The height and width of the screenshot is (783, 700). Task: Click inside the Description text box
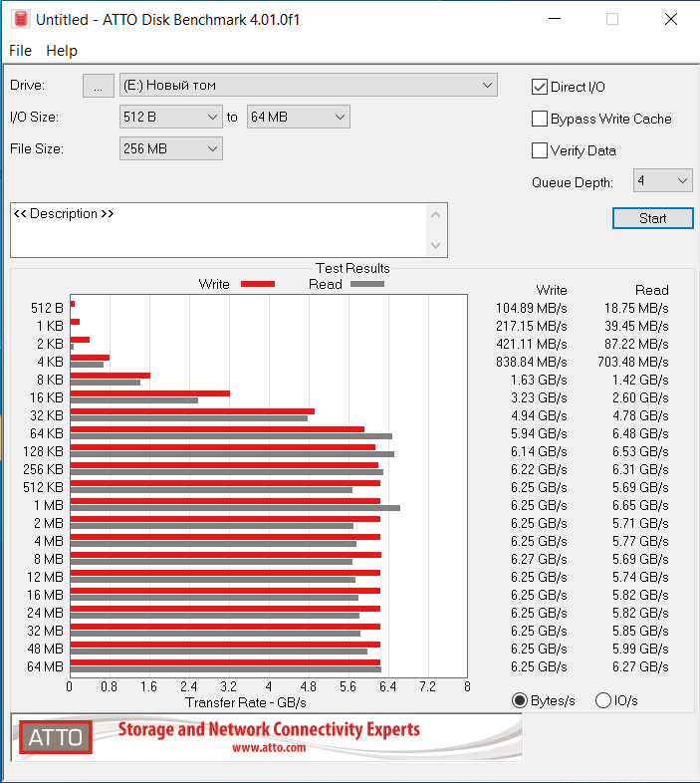pyautogui.click(x=219, y=230)
